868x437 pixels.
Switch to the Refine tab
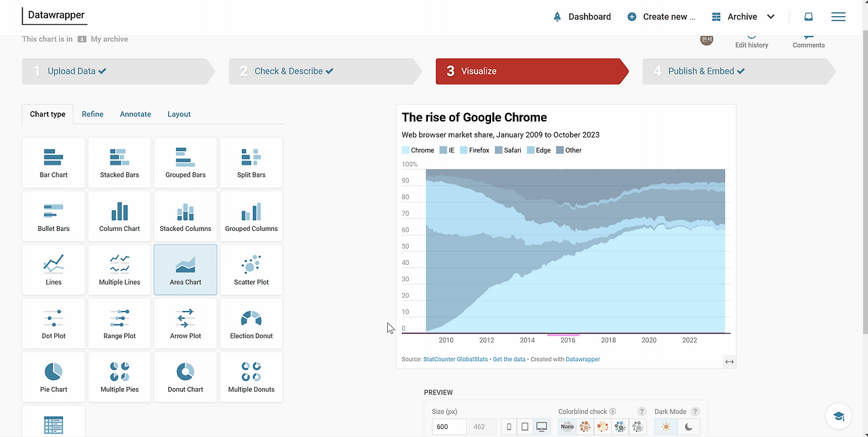pyautogui.click(x=92, y=114)
